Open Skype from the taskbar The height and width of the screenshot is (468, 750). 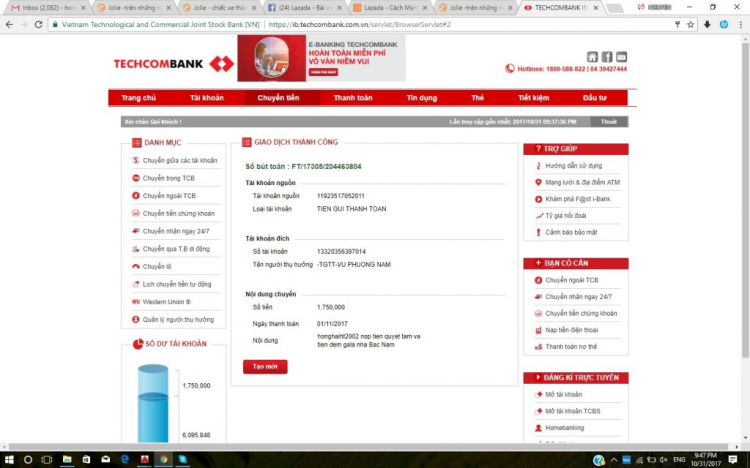(x=182, y=459)
